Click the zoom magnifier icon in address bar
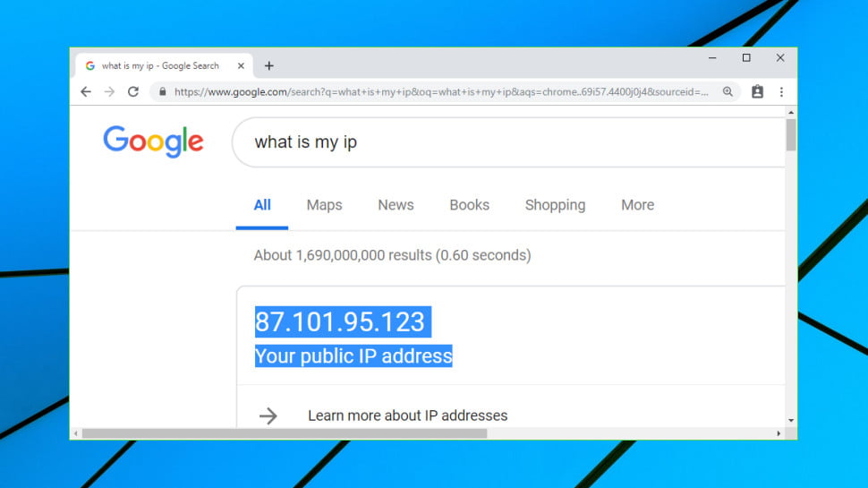The height and width of the screenshot is (488, 868). click(x=728, y=91)
